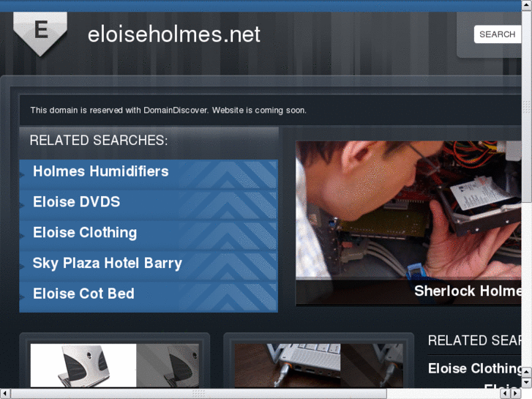Viewport: 532px width, 399px height.
Task: Click the horizontal scrollbar right arrow
Action: click(x=517, y=394)
